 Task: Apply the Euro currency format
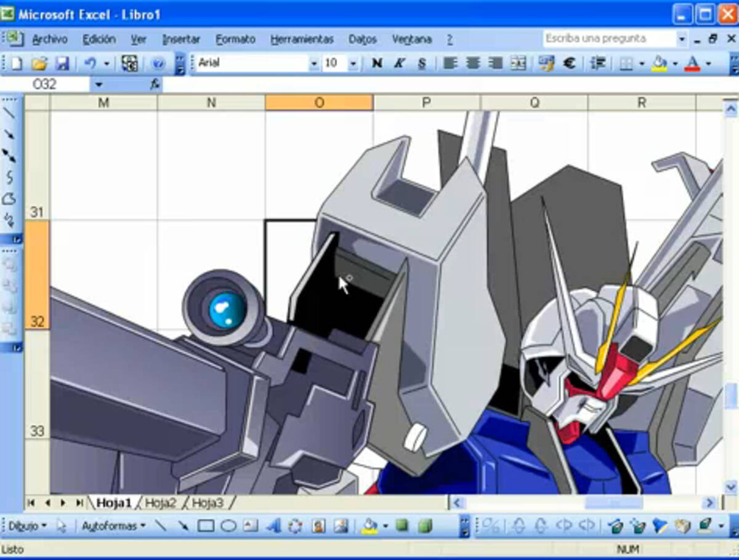[x=570, y=63]
